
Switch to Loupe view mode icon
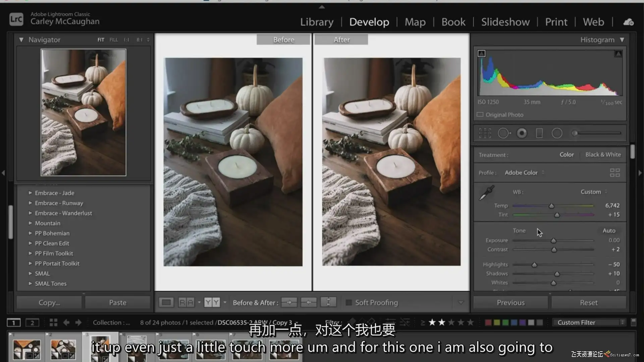tap(166, 302)
